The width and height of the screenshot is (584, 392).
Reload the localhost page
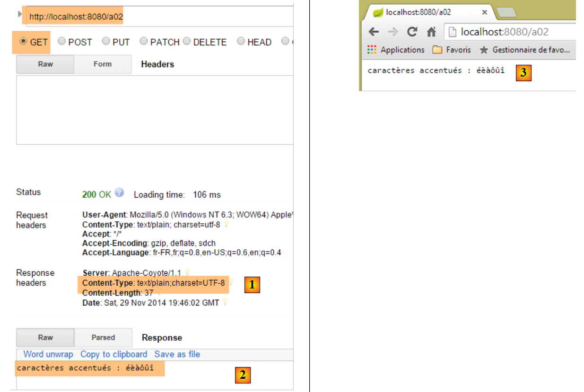pos(412,32)
